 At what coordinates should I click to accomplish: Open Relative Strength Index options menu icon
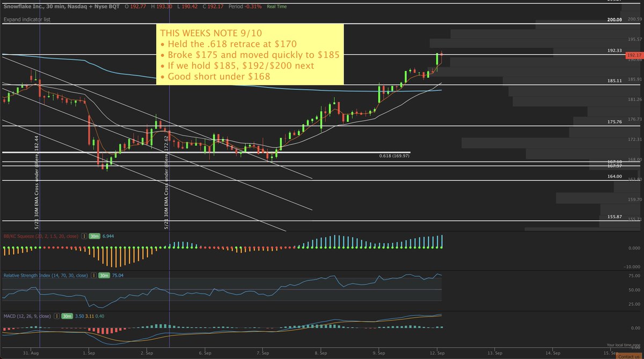[94, 275]
